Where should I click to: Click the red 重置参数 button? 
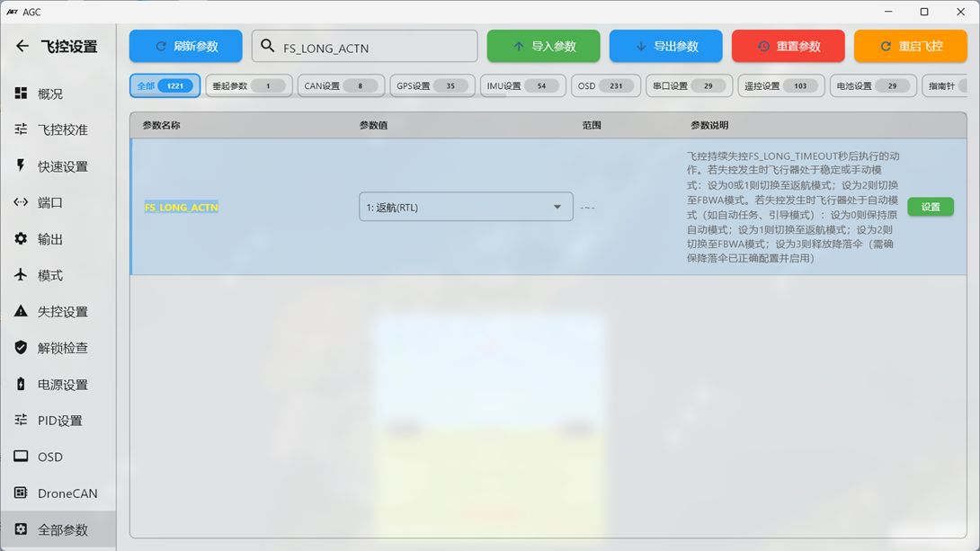coord(788,47)
